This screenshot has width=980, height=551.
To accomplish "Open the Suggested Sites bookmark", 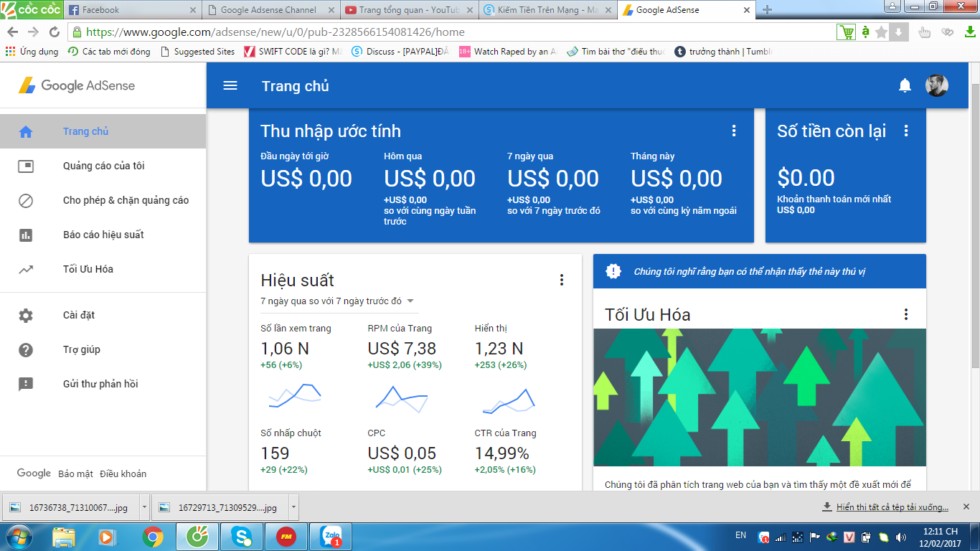I will coord(197,52).
